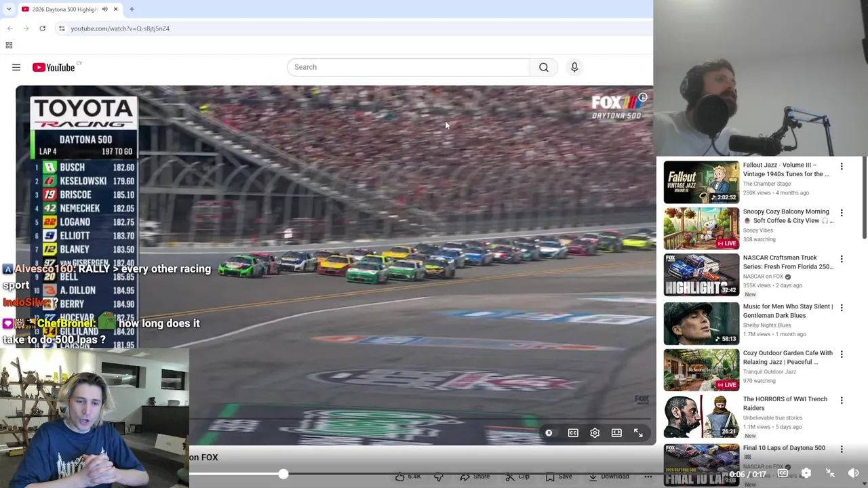
Task: Open Fallout Jazz Volume III thumbnail
Action: click(701, 182)
